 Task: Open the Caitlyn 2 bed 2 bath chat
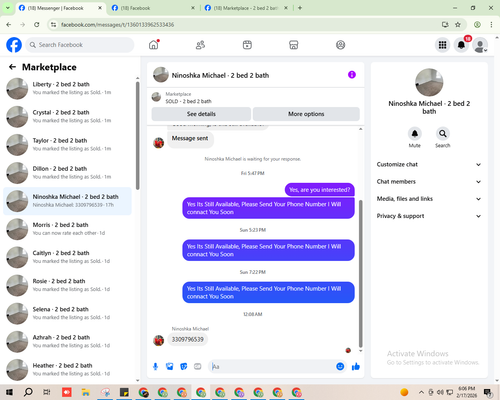coord(68,257)
